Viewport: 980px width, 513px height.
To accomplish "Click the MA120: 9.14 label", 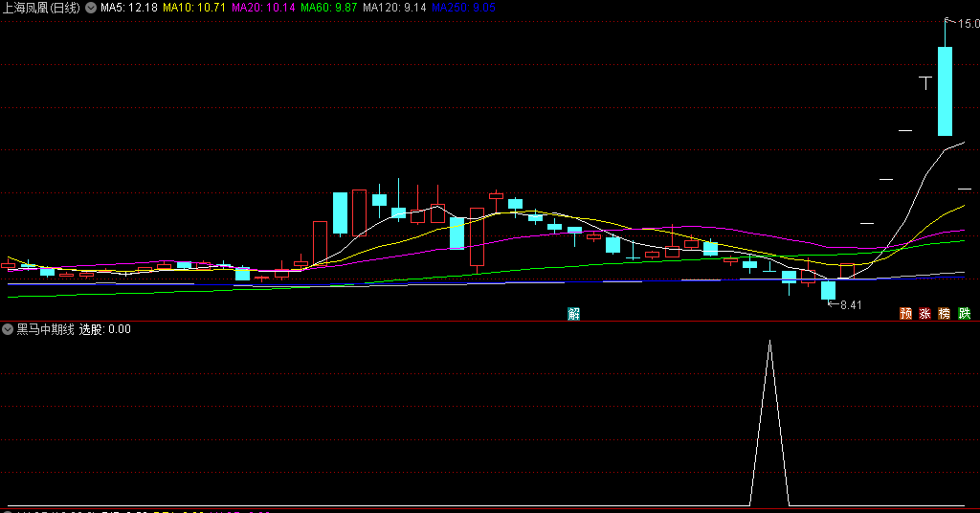I will click(x=394, y=8).
